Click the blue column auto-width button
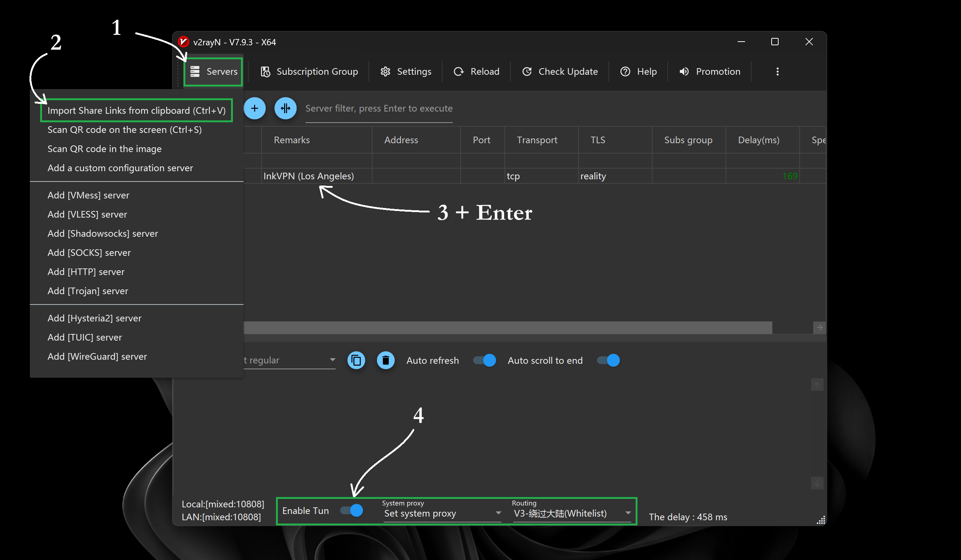Image resolution: width=961 pixels, height=560 pixels. 286,109
